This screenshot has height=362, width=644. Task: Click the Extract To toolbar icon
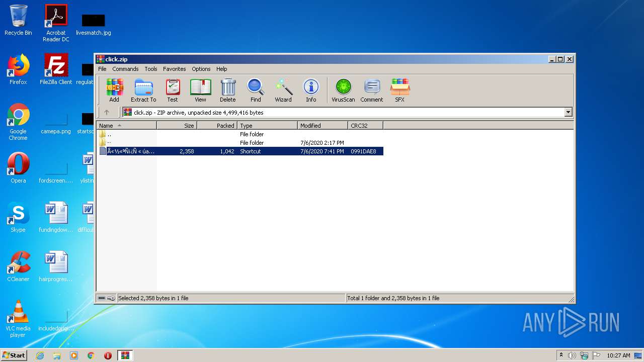143,90
